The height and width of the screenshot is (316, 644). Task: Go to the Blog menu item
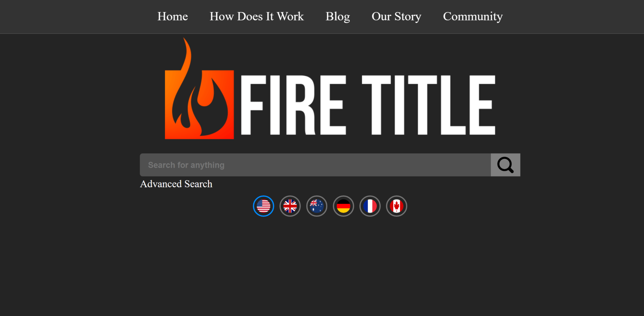click(338, 16)
